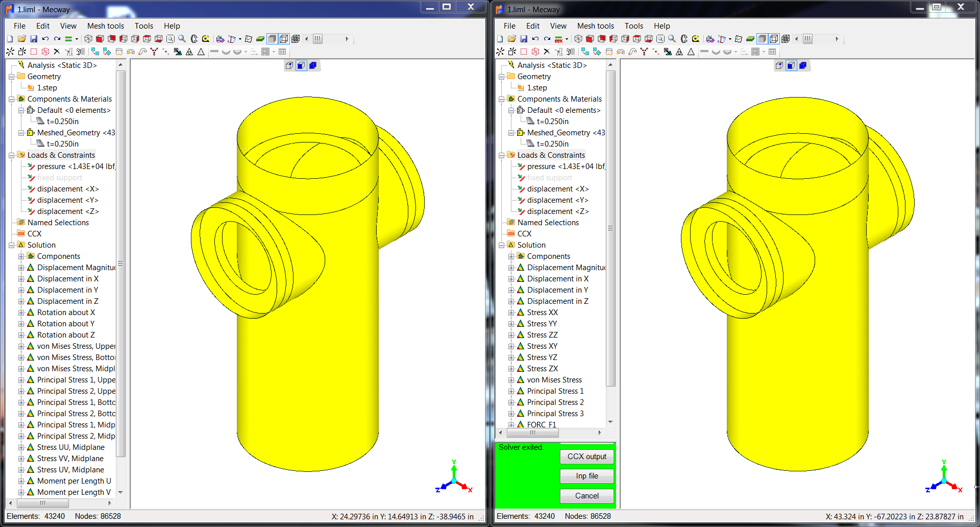Open Tools menu in right window

[634, 26]
